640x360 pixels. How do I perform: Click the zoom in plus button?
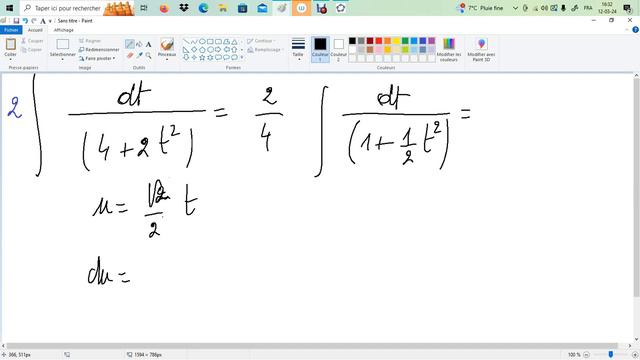point(635,355)
